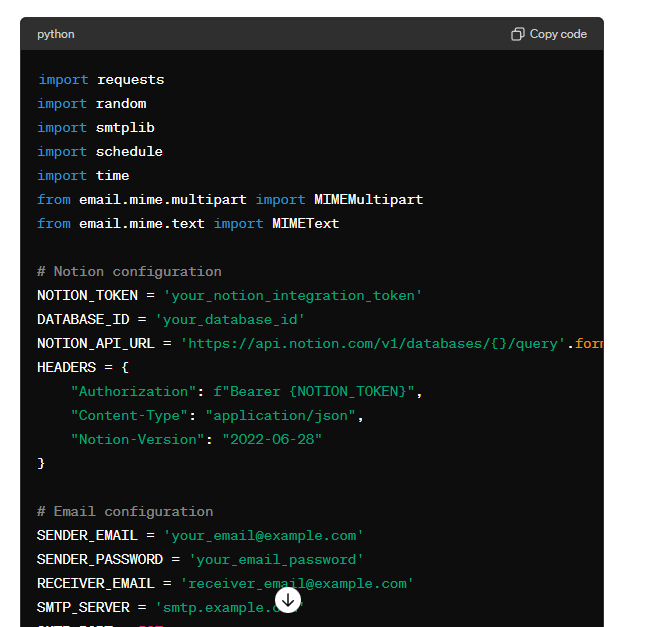Click the SENDER_PASSWORD variable name
Image resolution: width=669 pixels, height=627 pixels.
coord(100,559)
